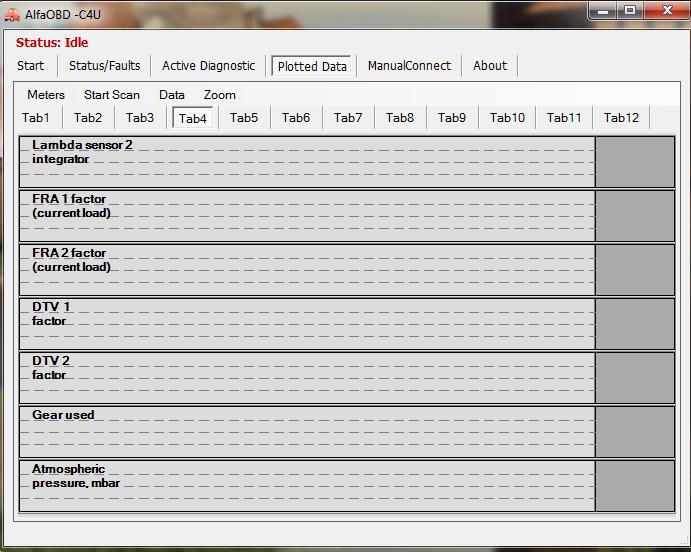Select the Plotted Data tab
This screenshot has width=691, height=552.
(x=312, y=67)
